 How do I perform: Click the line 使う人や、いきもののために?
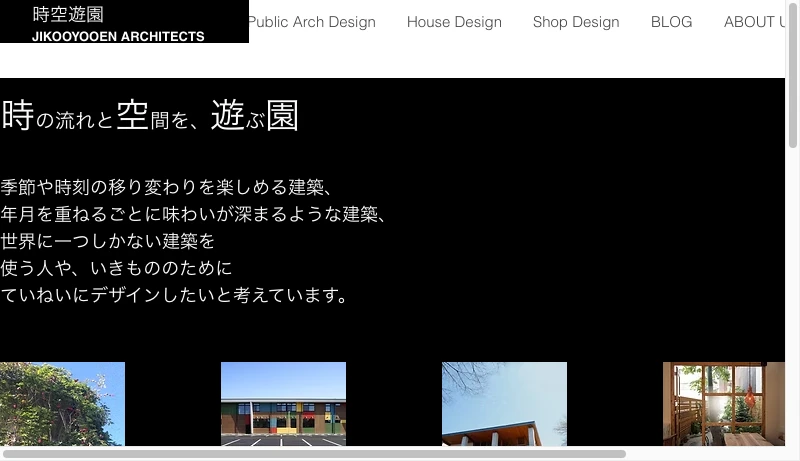coord(117,268)
